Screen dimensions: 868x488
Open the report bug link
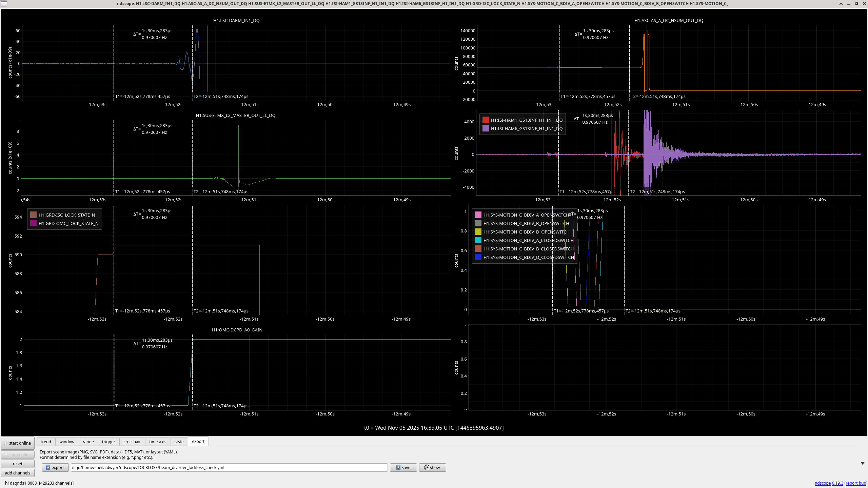pos(855,483)
